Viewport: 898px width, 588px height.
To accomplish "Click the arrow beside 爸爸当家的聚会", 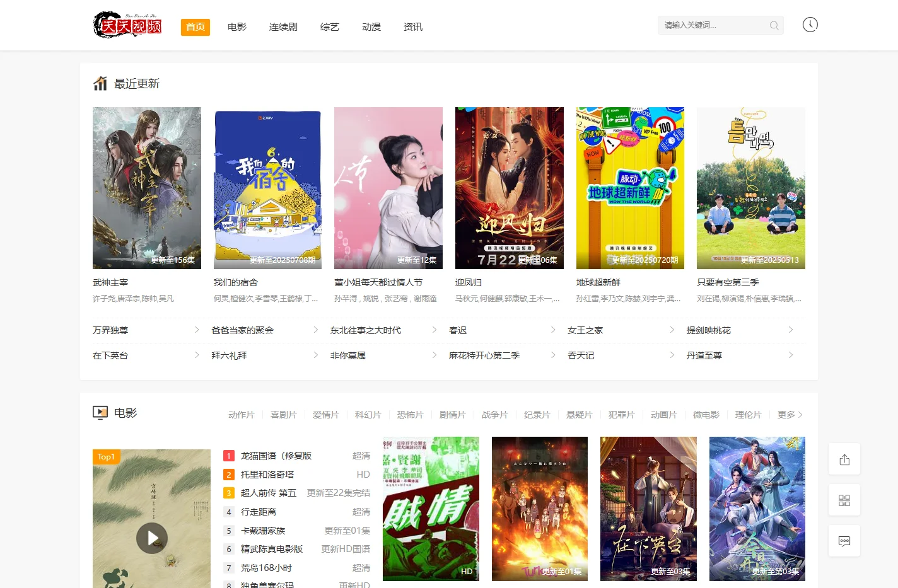I will point(316,330).
